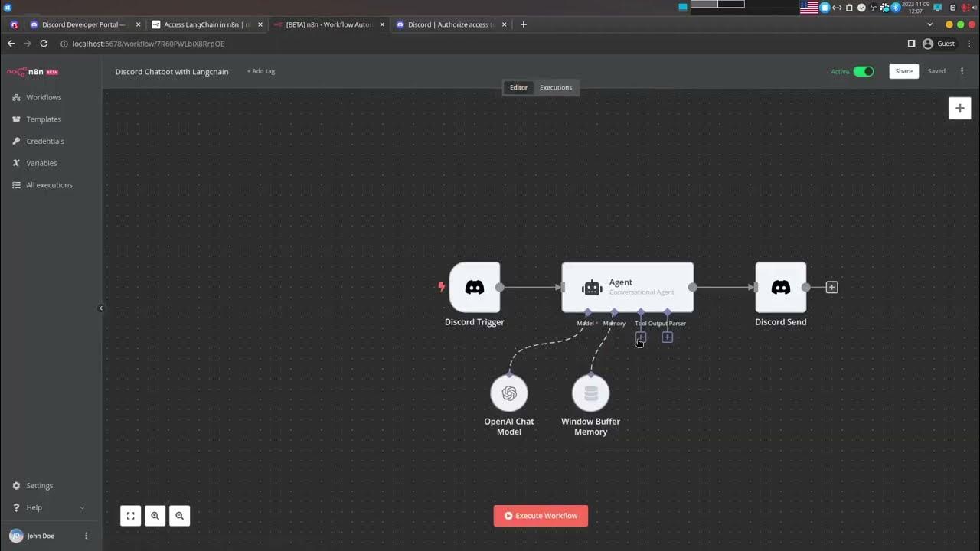Click the Bluetooth tray icon
Image resolution: width=980 pixels, height=551 pixels.
895,8
